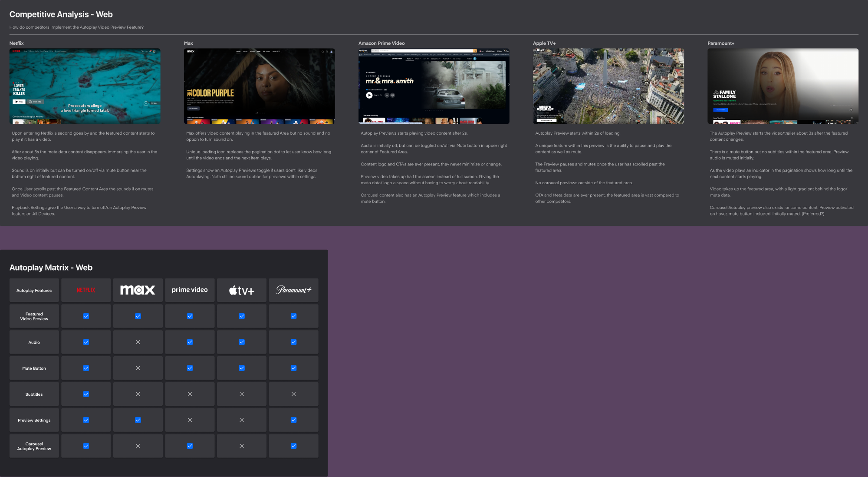Toggle Paramount+ Carousel Autoplay Preview checkbox
The image size is (868, 477).
click(x=294, y=446)
